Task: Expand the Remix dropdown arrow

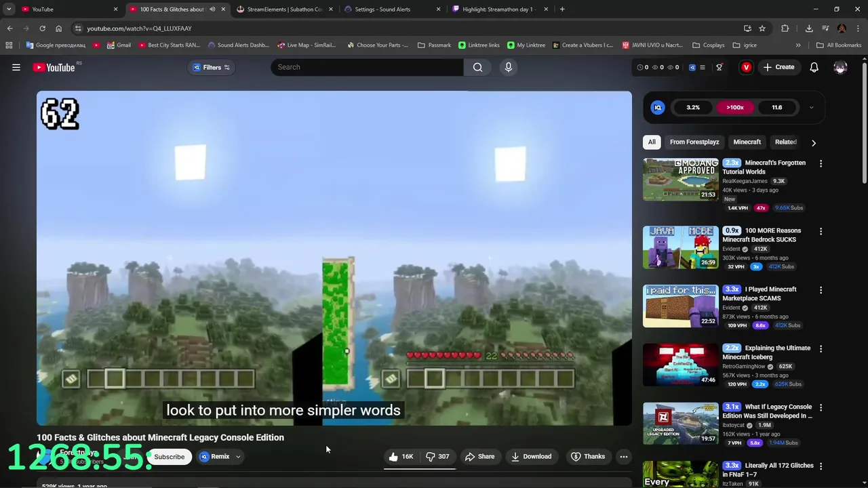Action: (x=238, y=457)
